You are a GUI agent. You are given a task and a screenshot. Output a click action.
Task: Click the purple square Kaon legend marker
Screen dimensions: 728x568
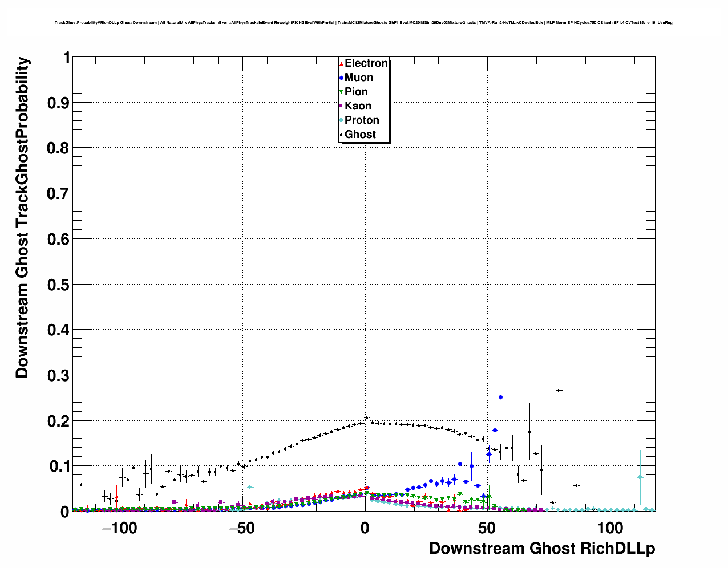[x=341, y=106]
